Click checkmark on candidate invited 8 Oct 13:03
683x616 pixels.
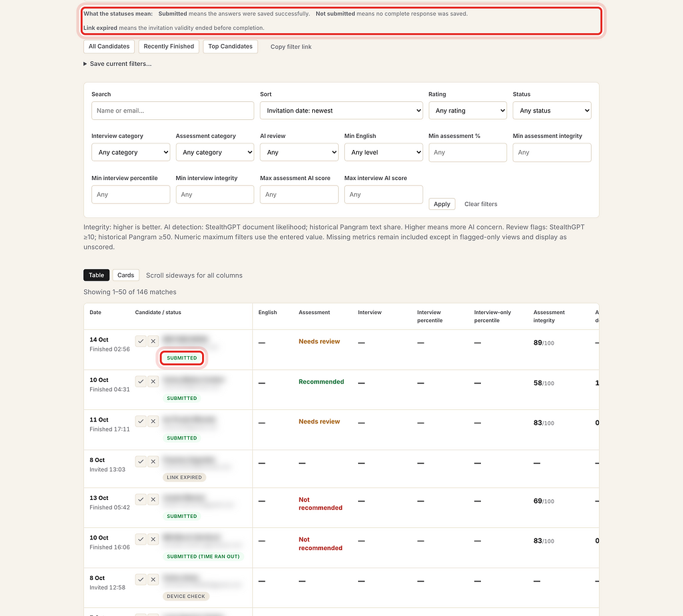tap(141, 461)
